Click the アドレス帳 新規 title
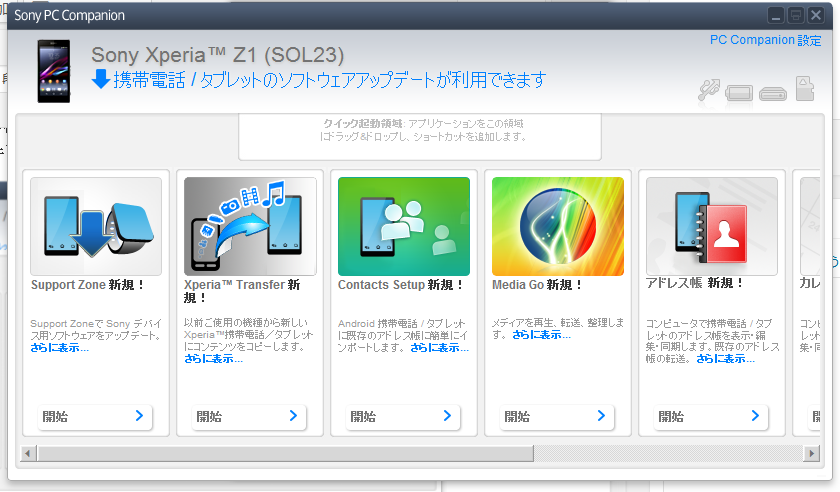This screenshot has width=840, height=492. (695, 283)
